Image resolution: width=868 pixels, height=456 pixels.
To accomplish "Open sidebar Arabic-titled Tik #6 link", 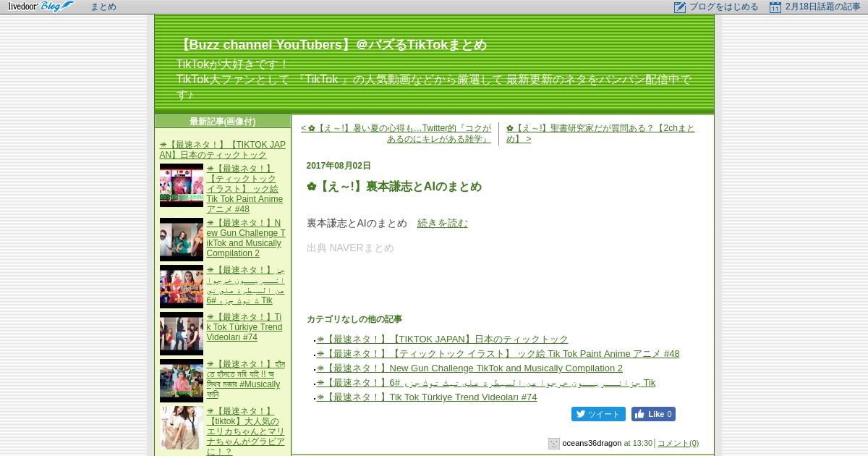I will coord(246,285).
